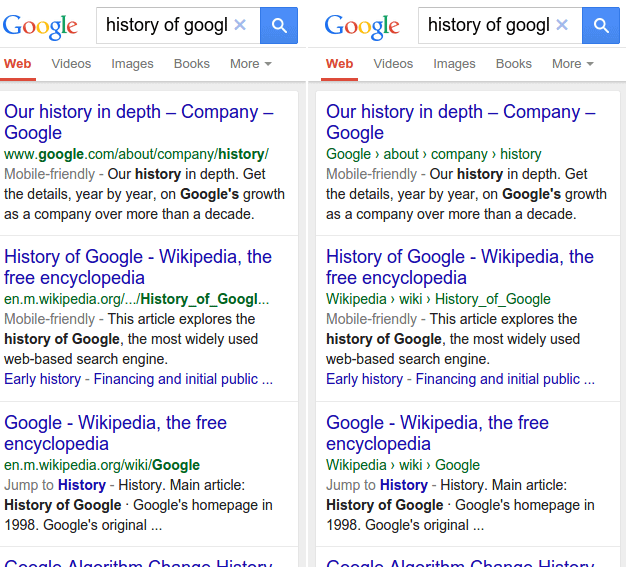Open left 'Our history in depth' result
The height and width of the screenshot is (567, 626).
139,122
